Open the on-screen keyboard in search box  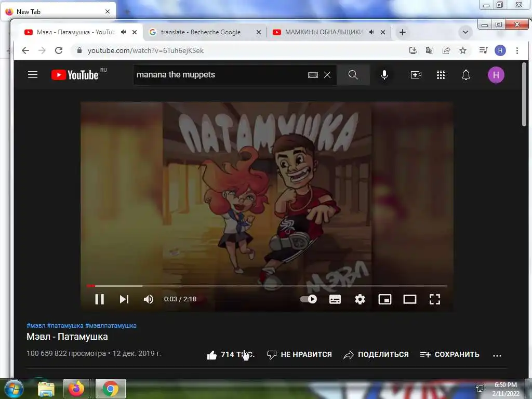[x=313, y=75]
